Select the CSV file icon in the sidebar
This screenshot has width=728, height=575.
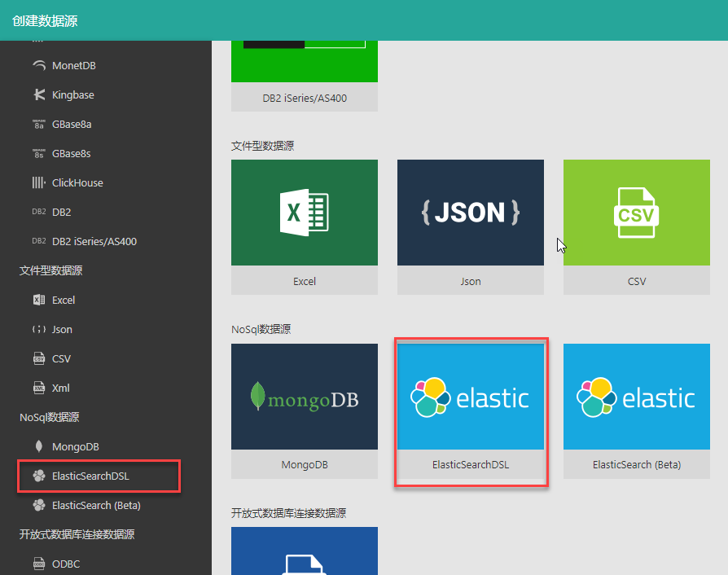click(39, 358)
